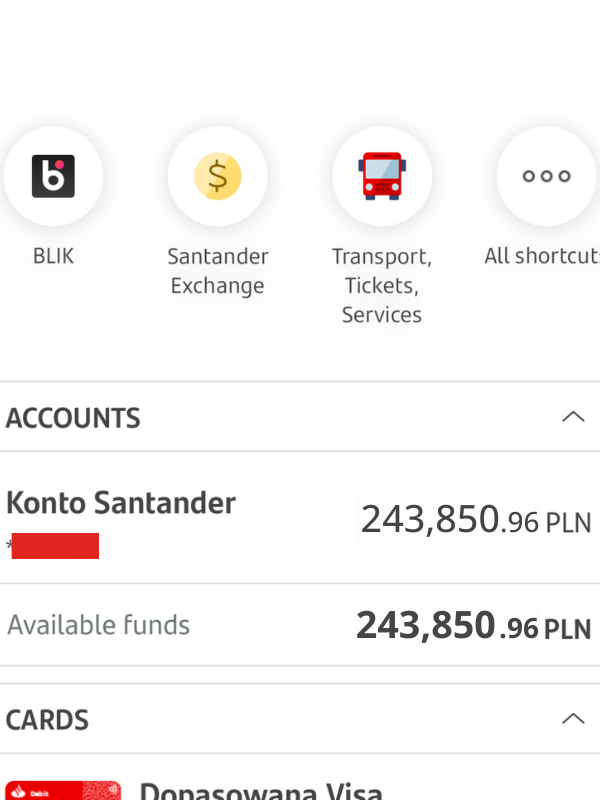The height and width of the screenshot is (800, 600).
Task: Click the CARDS section header
Action: pyautogui.click(x=47, y=720)
